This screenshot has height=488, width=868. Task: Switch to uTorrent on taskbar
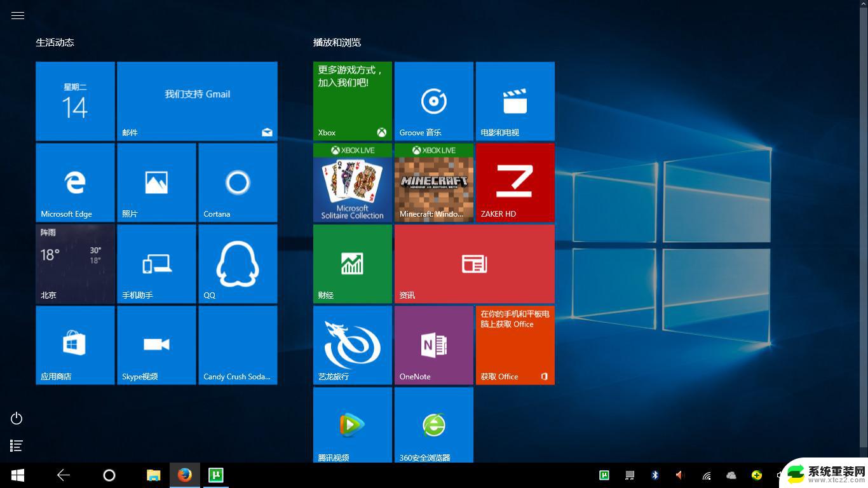tap(216, 475)
